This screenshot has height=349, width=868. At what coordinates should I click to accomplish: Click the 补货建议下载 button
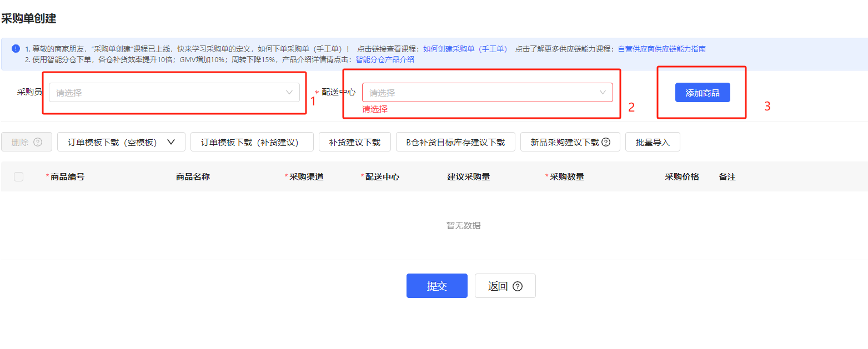[x=354, y=142]
